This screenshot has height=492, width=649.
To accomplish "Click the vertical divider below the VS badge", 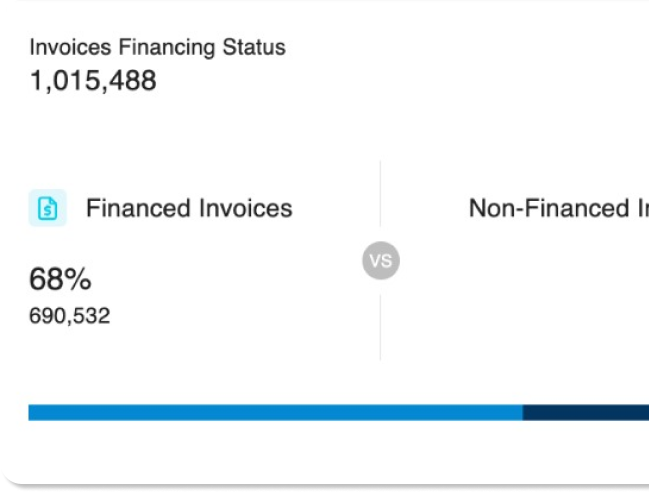I will [x=380, y=327].
